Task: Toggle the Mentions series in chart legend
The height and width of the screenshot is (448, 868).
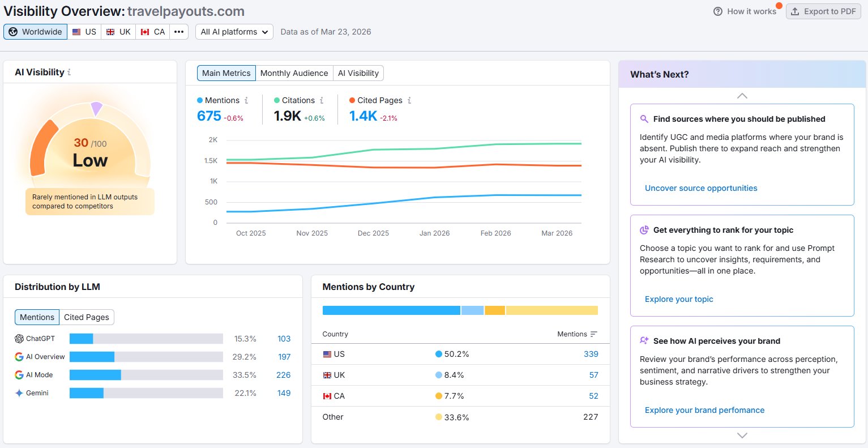Action: pos(218,100)
